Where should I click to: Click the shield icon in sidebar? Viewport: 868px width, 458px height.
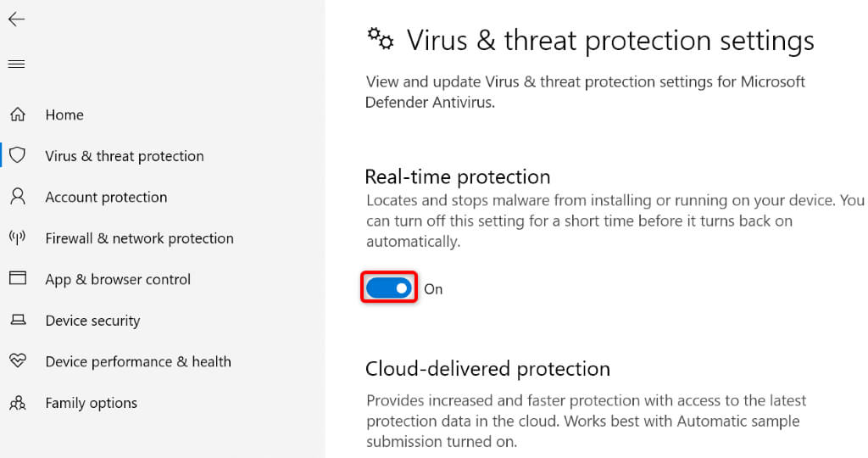tap(17, 155)
